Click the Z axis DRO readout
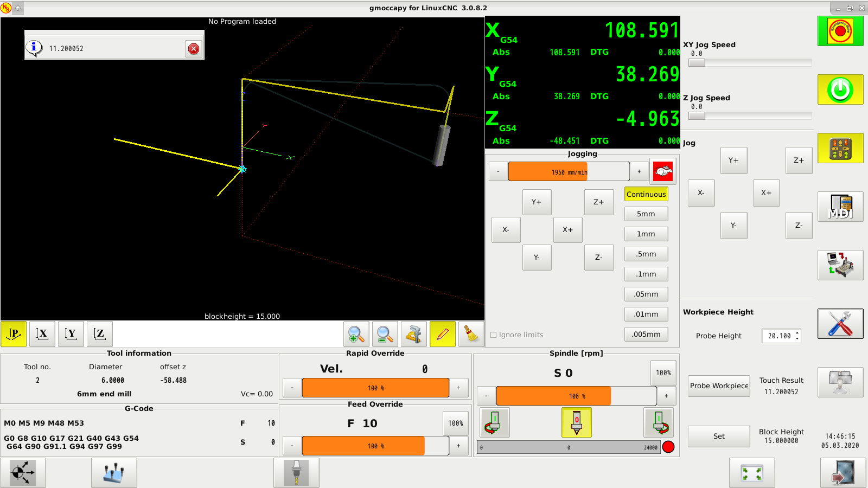The height and width of the screenshot is (488, 868). point(583,126)
